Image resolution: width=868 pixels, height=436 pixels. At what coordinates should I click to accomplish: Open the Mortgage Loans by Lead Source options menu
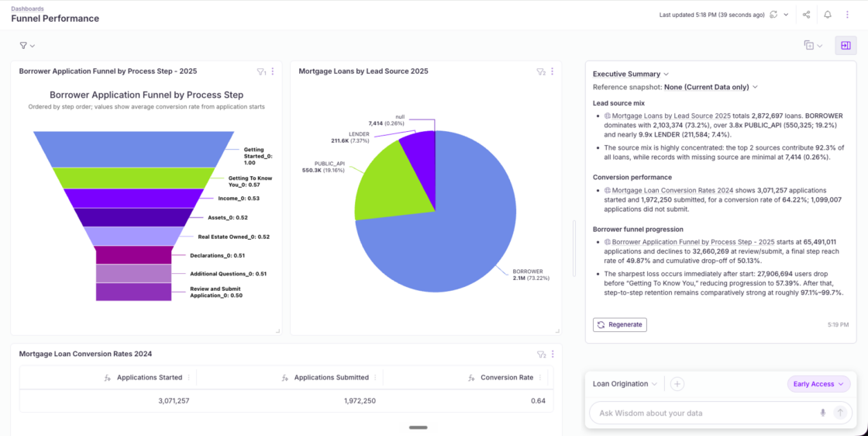[x=552, y=71]
